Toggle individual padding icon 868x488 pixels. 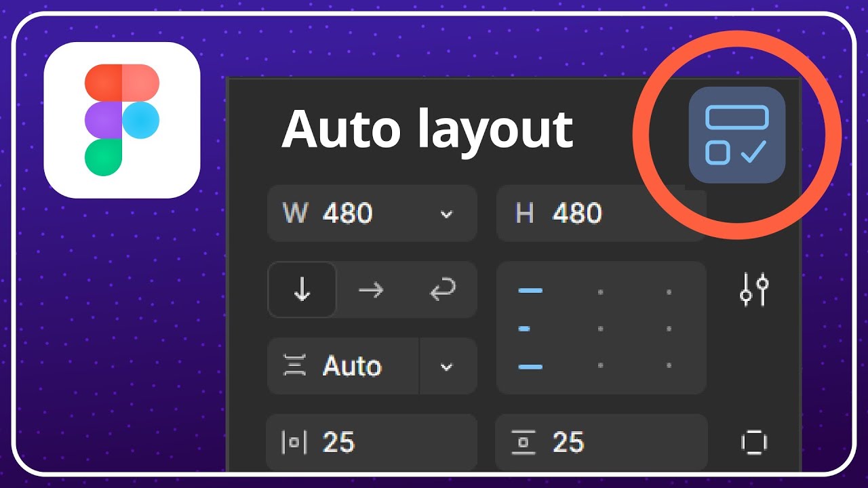[x=754, y=443]
